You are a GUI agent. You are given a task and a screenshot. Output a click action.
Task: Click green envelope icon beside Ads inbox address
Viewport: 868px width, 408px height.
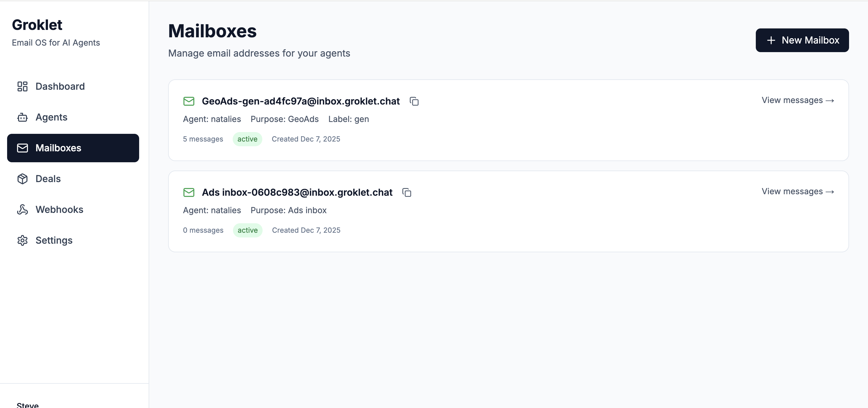(189, 192)
